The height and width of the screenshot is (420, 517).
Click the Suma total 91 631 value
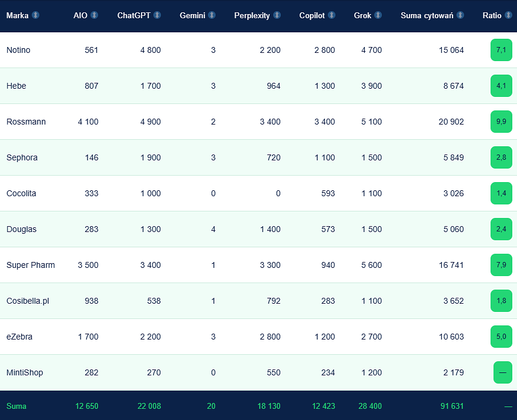452,406
